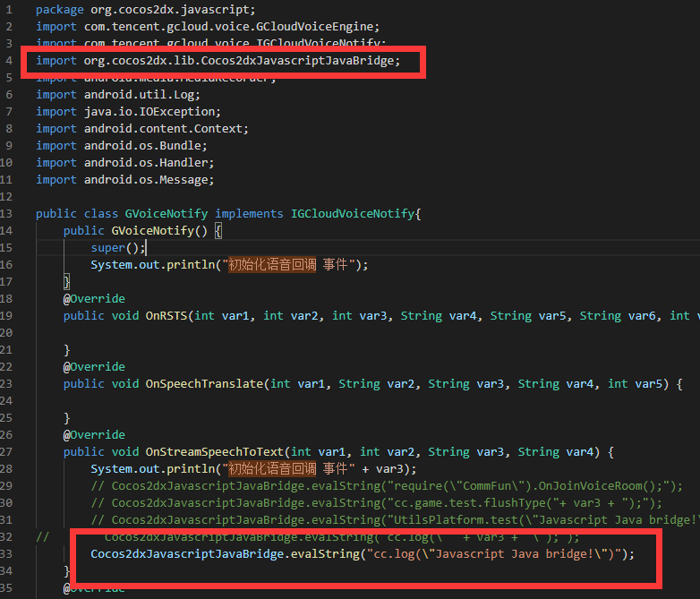Click the closing brace on line 21

point(67,350)
